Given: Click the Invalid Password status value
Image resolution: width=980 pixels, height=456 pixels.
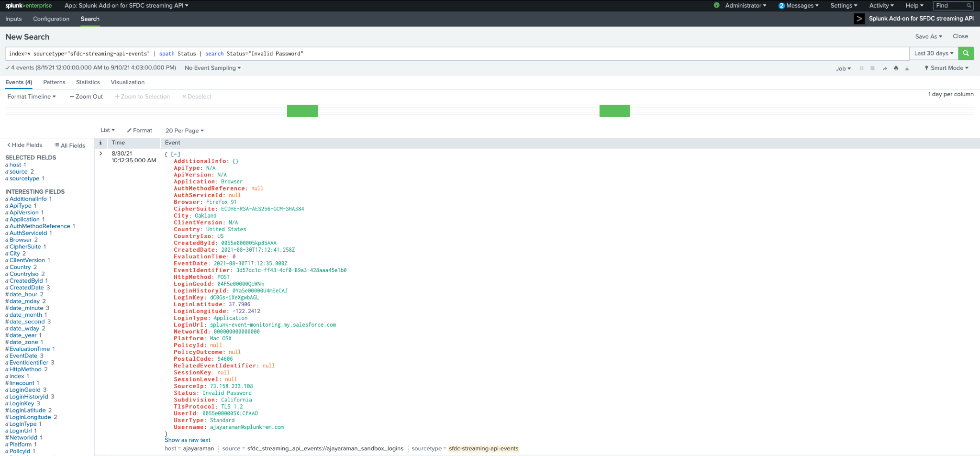Looking at the screenshot, I should pos(227,393).
